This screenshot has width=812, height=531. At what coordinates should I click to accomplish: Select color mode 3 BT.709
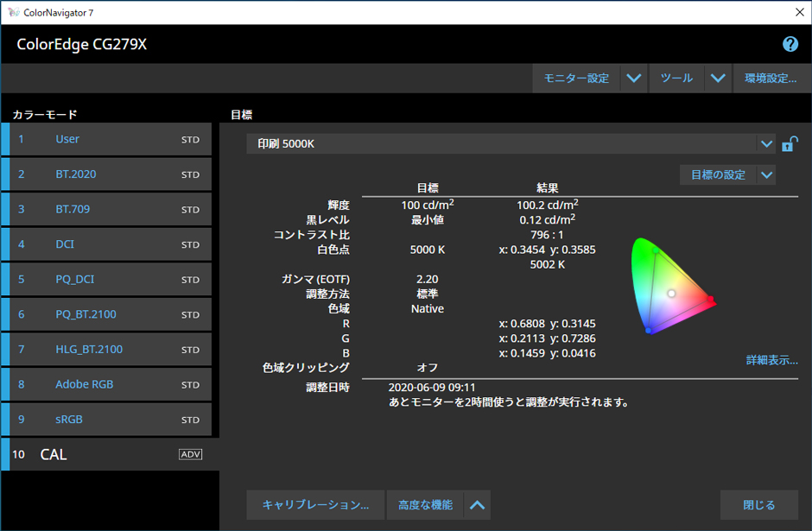[106, 209]
